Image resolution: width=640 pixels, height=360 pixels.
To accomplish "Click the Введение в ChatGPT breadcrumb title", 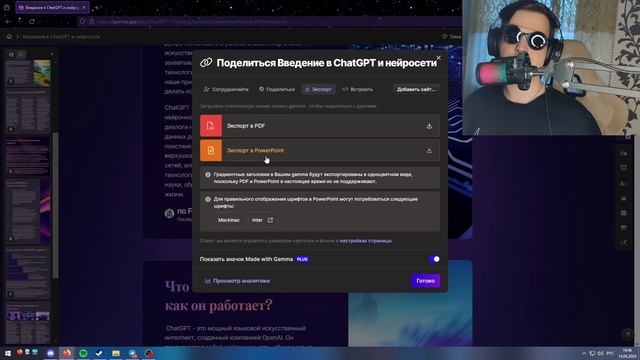I will click(x=61, y=37).
